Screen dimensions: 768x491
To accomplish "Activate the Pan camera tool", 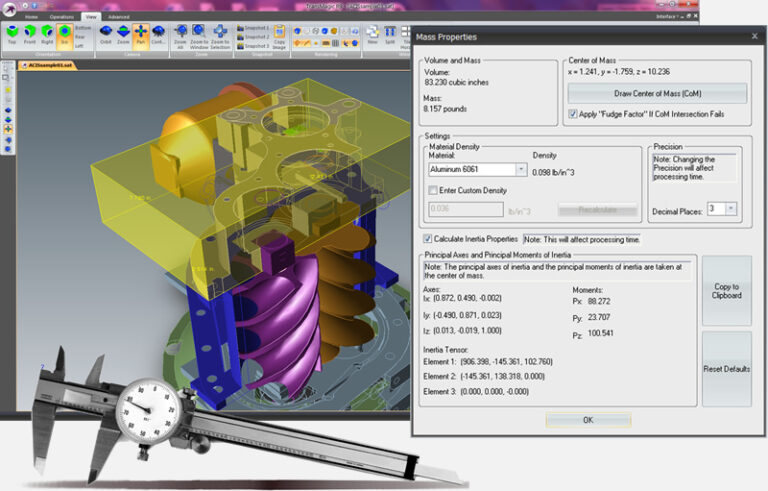I will (x=140, y=35).
